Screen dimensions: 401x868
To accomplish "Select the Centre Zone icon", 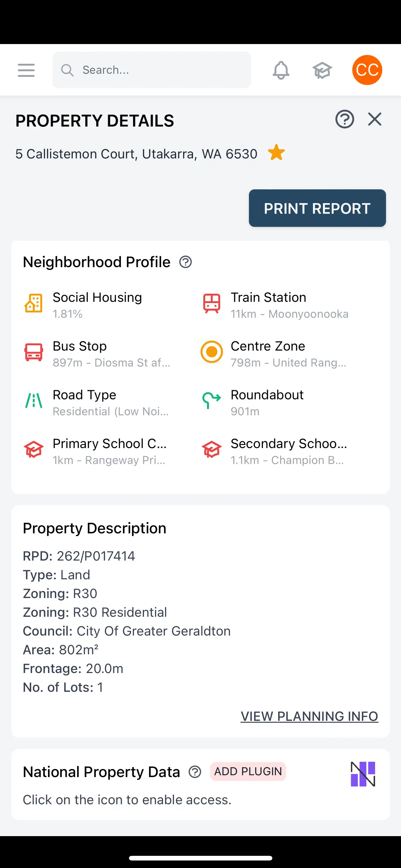I will [211, 352].
